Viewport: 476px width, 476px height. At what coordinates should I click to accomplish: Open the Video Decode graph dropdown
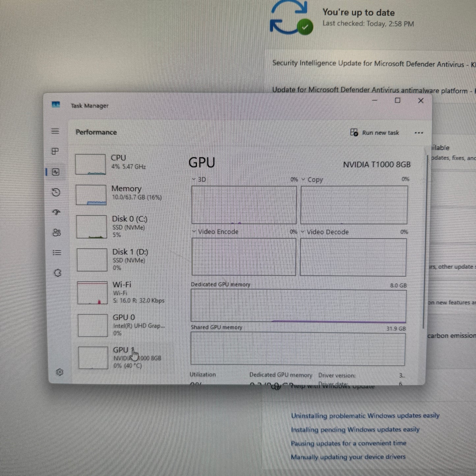click(x=302, y=232)
